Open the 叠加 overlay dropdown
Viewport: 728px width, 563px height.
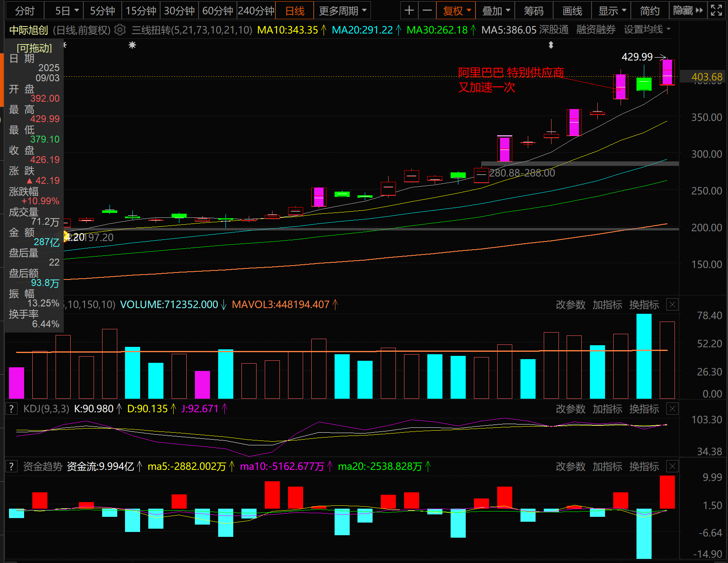(496, 11)
